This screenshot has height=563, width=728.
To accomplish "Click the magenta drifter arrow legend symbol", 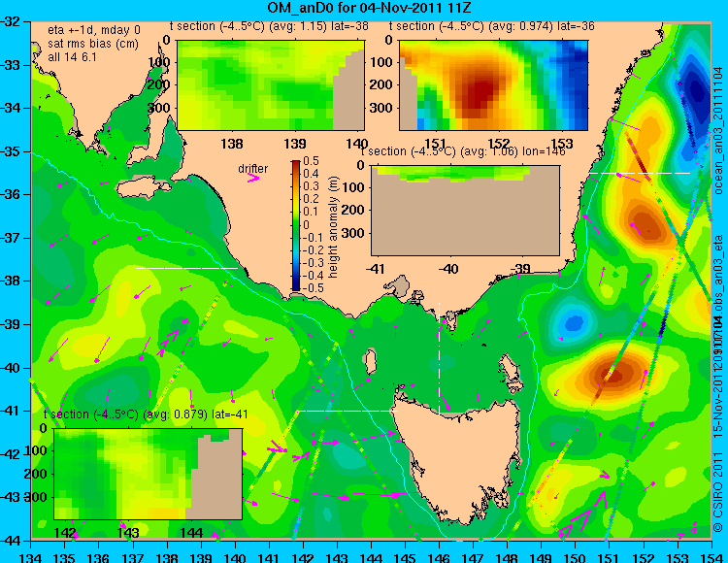I will click(x=253, y=179).
